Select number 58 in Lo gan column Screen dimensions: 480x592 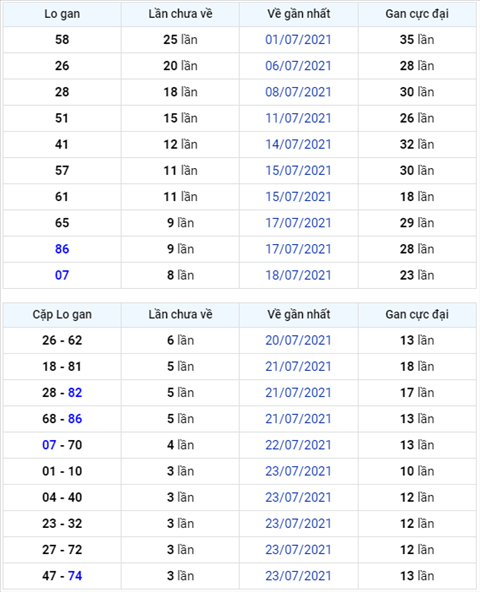tap(62, 40)
